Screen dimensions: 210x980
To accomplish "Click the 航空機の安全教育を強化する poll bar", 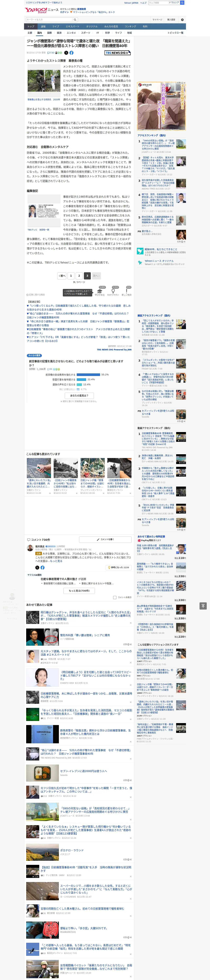I will 88,375.
